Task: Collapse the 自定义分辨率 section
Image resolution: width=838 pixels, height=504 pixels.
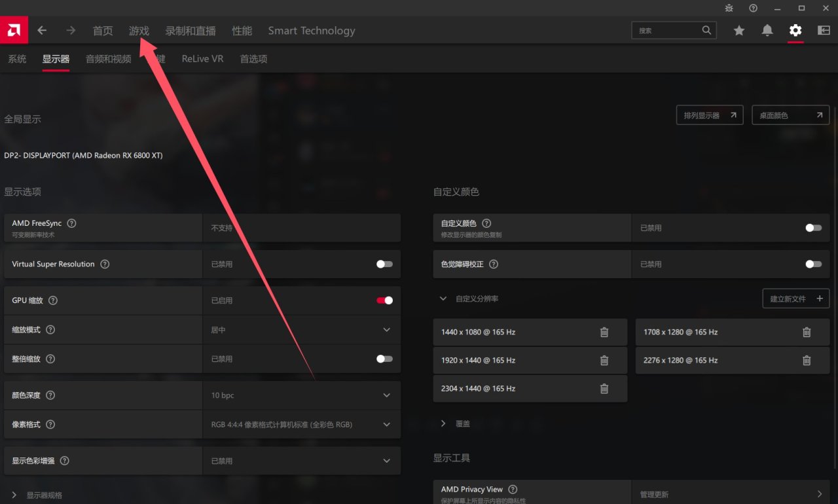Action: (x=443, y=298)
